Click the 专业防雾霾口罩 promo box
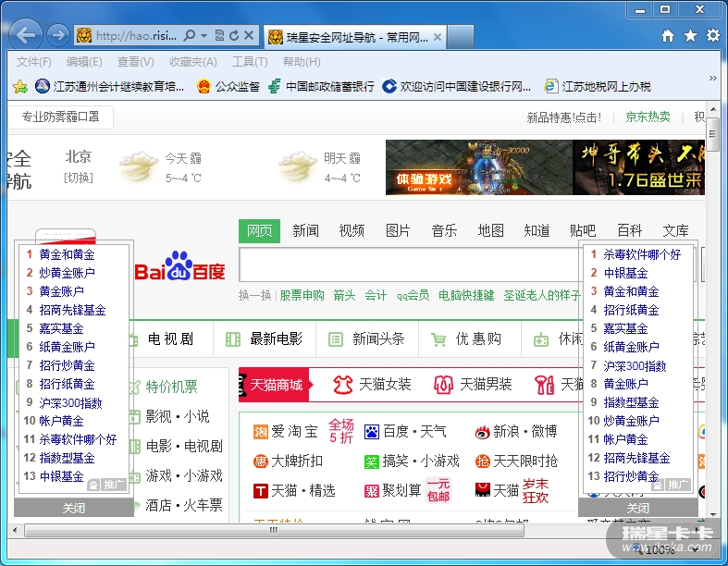This screenshot has height=566, width=728. tap(61, 117)
